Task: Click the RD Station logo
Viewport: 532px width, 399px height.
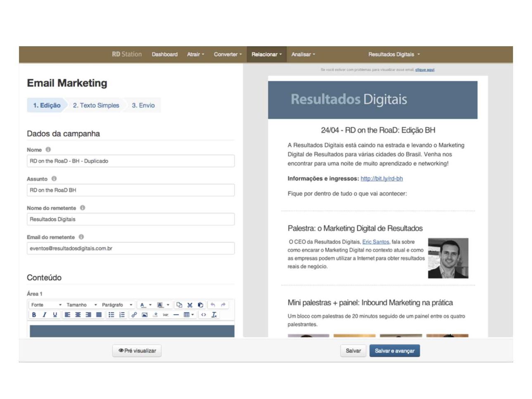Action: coord(127,54)
